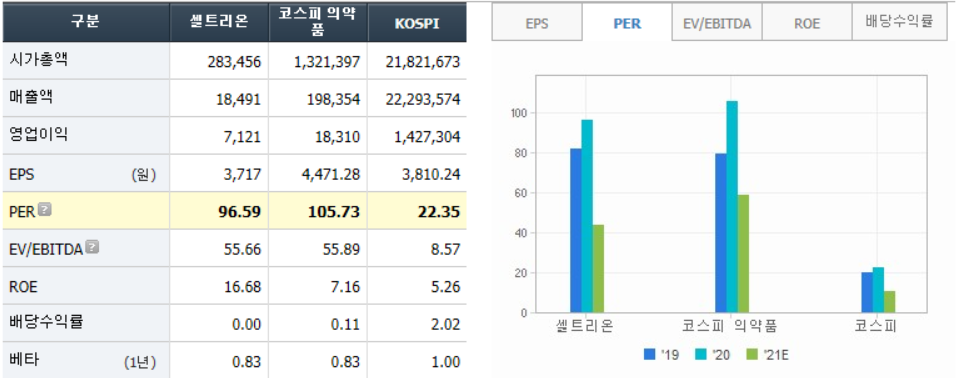This screenshot has height=378, width=957.
Task: Select the PER chart tab
Action: pyautogui.click(x=627, y=24)
